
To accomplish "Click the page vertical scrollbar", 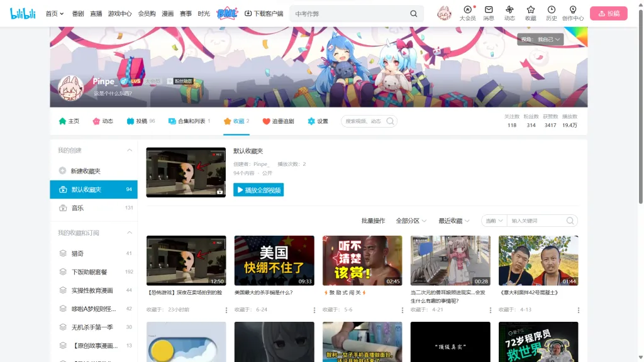I will (640, 106).
